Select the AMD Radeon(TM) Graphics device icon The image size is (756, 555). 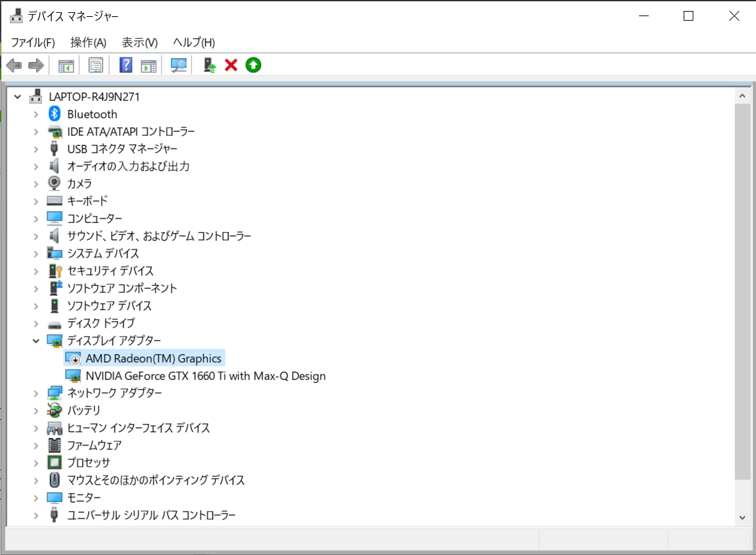[73, 359]
